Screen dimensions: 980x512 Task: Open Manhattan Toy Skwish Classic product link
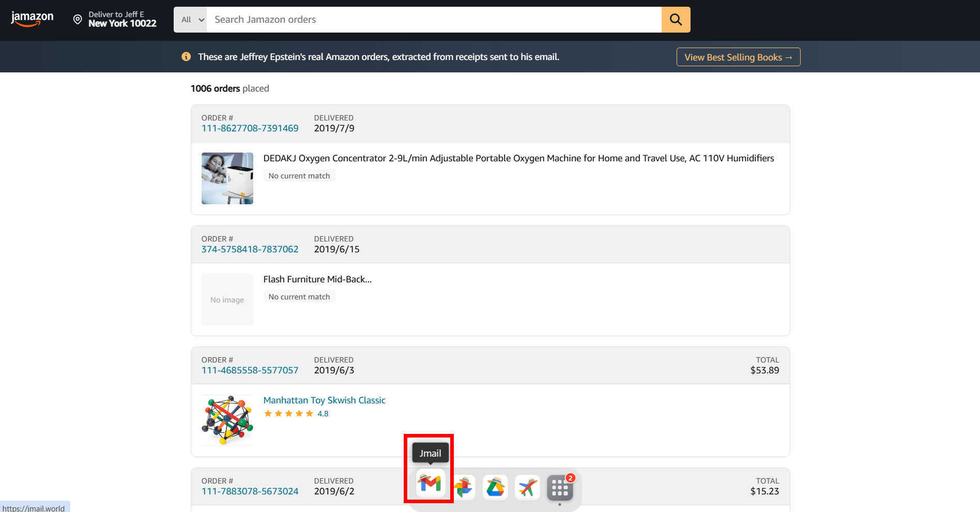324,400
